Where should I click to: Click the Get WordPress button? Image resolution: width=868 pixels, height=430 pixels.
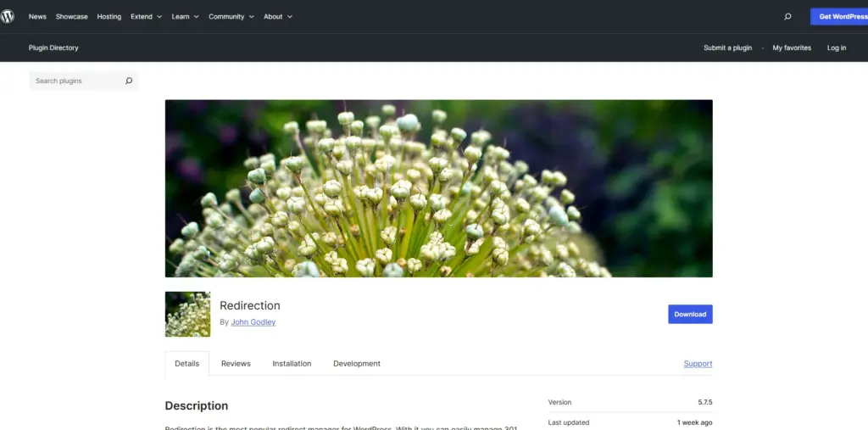pos(839,16)
